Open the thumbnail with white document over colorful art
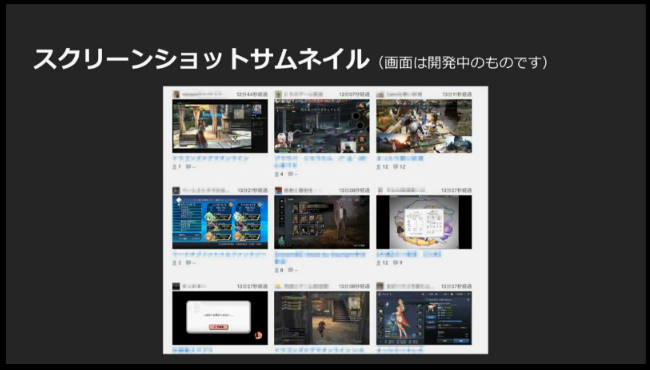The height and width of the screenshot is (370, 650). pos(424,222)
